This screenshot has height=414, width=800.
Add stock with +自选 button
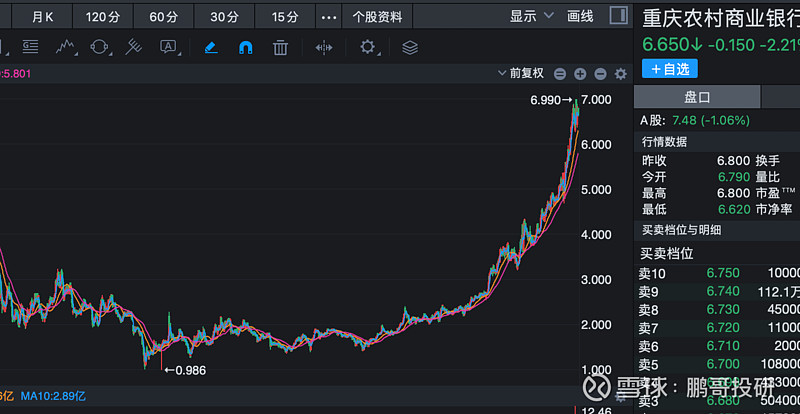click(670, 69)
